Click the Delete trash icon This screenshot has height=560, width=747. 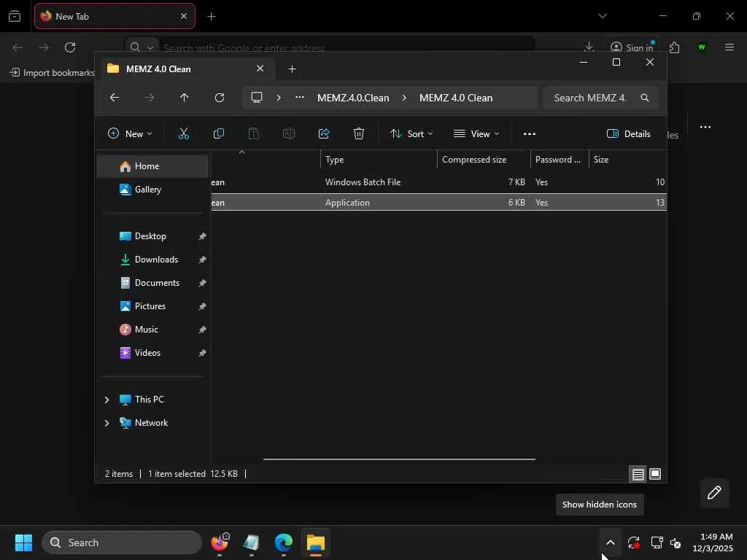359,133
